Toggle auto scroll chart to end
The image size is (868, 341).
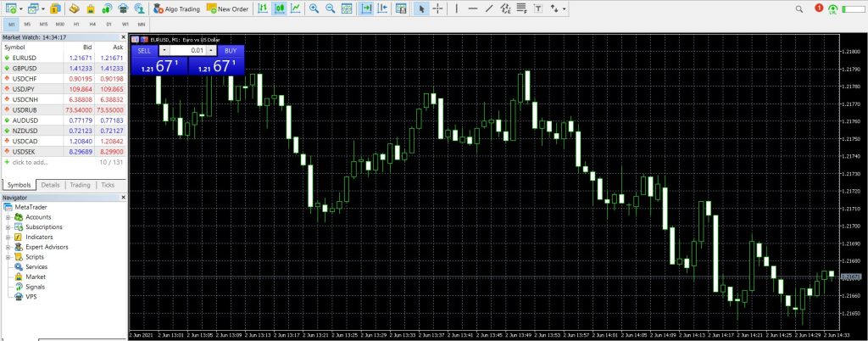[x=365, y=8]
